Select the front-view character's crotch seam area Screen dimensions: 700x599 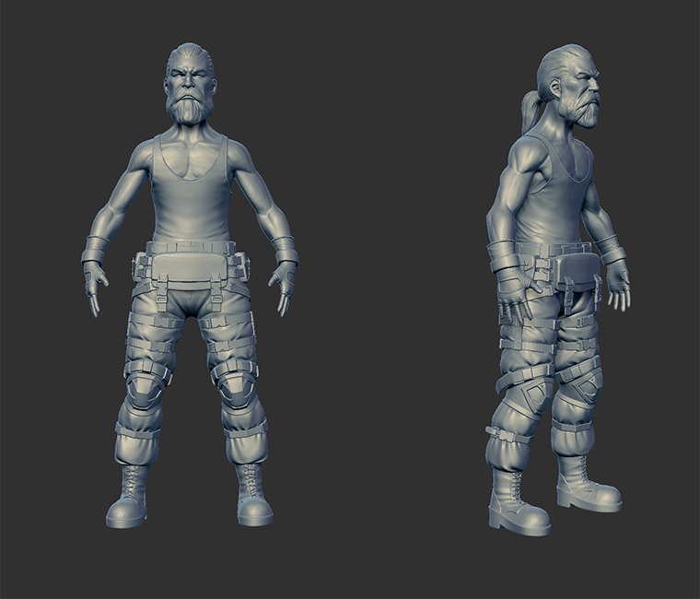point(190,302)
